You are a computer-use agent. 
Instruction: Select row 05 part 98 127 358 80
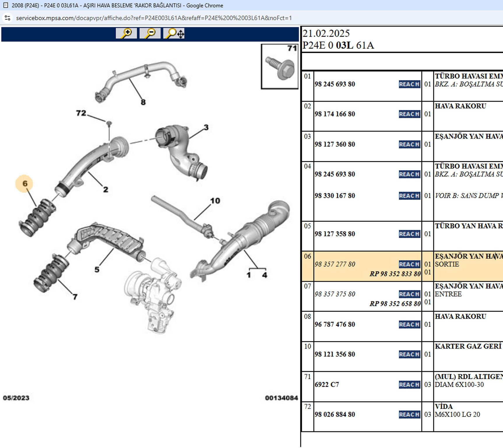335,234
